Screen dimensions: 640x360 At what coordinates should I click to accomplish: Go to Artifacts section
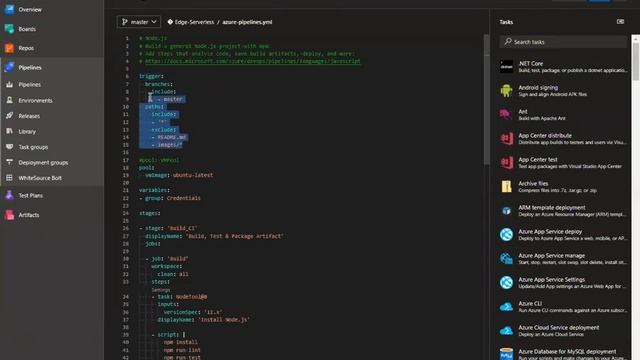(x=29, y=215)
